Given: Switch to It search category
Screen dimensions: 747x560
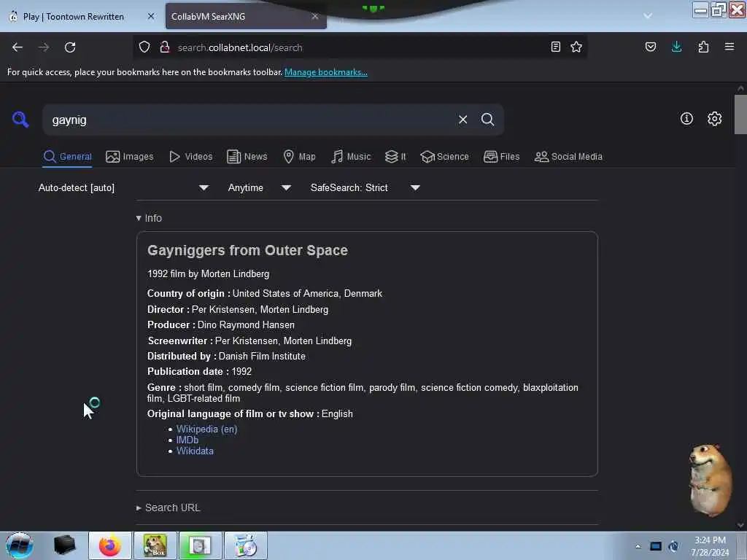Looking at the screenshot, I should click(x=395, y=157).
